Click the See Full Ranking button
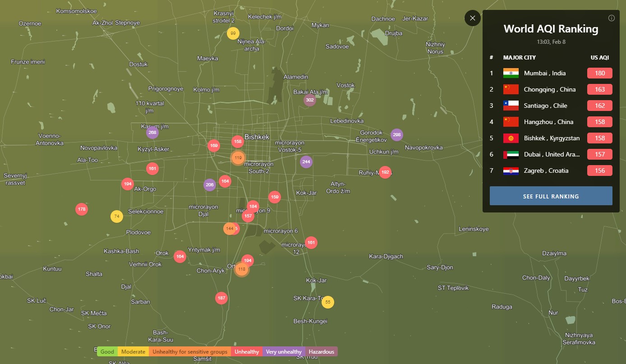 [551, 196]
